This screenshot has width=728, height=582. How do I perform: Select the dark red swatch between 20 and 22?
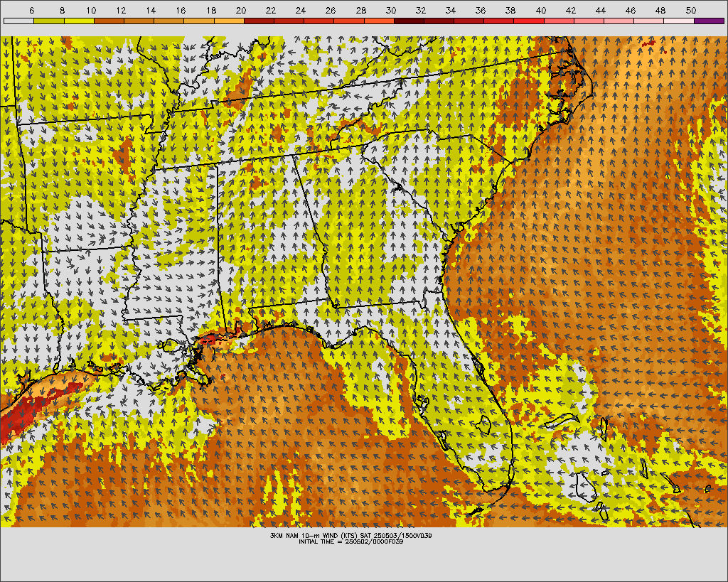pos(259,21)
